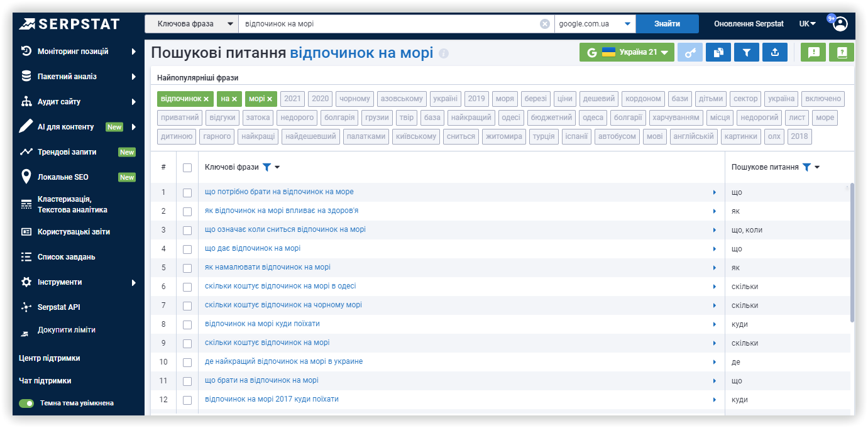Viewport: 868px width, 428px height.
Task: Click the Serpstat logo
Action: 69,24
